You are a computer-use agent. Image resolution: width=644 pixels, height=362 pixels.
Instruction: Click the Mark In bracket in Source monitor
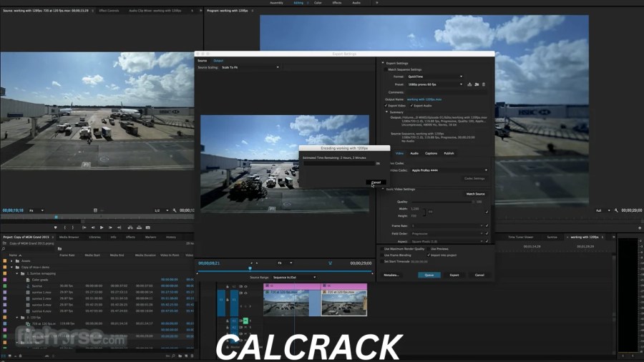pyautogui.click(x=65, y=228)
